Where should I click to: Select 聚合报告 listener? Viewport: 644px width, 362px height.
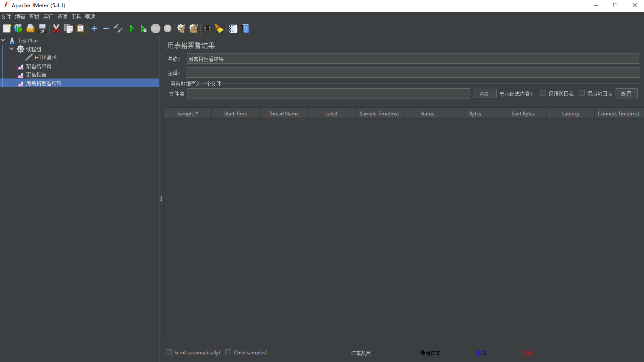[x=36, y=75]
